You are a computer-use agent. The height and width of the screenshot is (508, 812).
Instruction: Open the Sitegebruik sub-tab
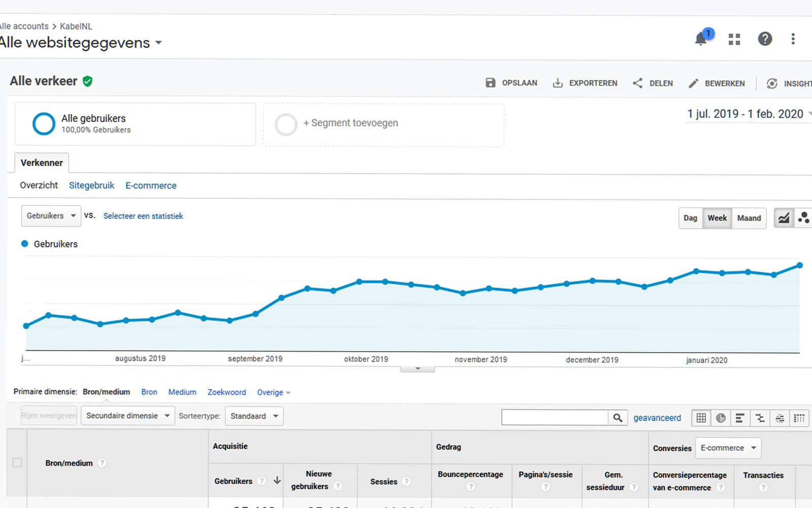[91, 185]
